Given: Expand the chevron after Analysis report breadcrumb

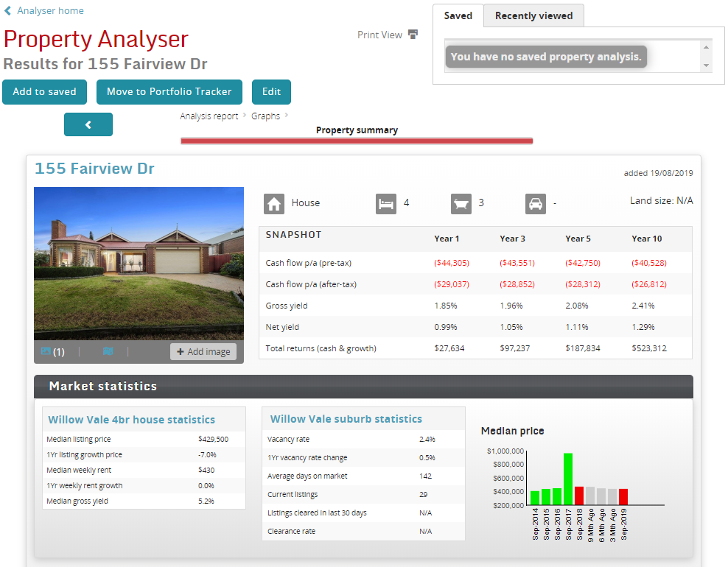Looking at the screenshot, I should tap(243, 116).
